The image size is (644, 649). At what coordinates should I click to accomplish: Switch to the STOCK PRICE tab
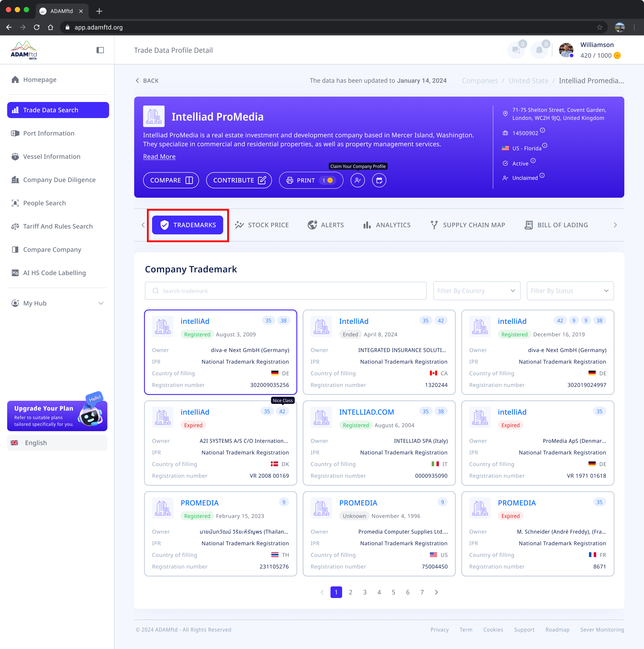pyautogui.click(x=262, y=225)
